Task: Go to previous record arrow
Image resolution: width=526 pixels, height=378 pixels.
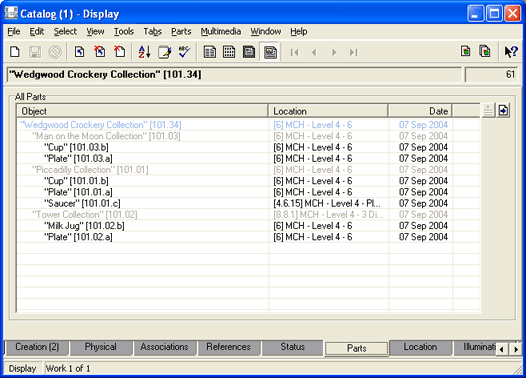Action: pos(314,52)
